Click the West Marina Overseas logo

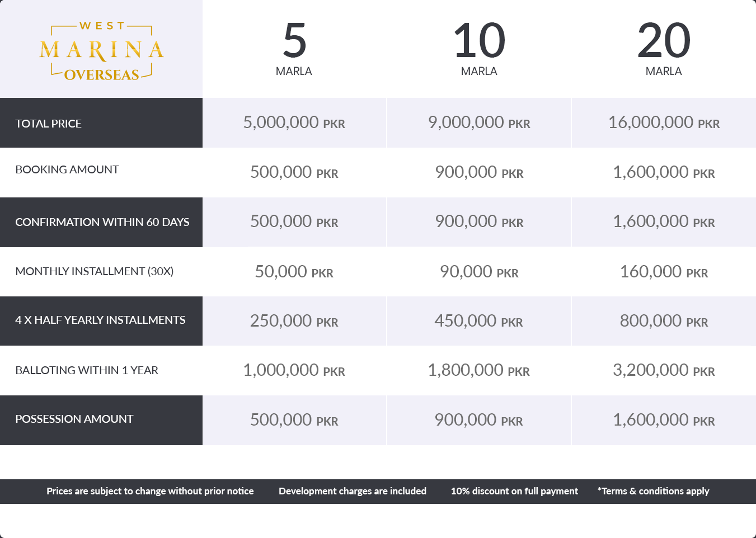pyautogui.click(x=101, y=51)
